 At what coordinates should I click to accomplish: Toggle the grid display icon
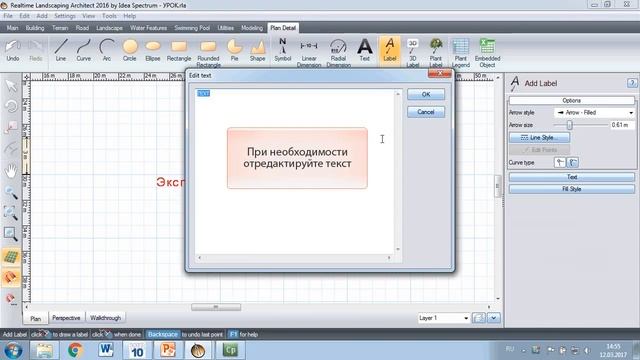tap(11, 257)
